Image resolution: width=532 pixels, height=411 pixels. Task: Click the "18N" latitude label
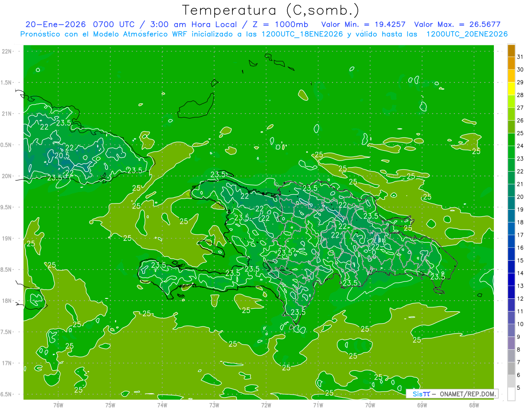[x=7, y=301]
